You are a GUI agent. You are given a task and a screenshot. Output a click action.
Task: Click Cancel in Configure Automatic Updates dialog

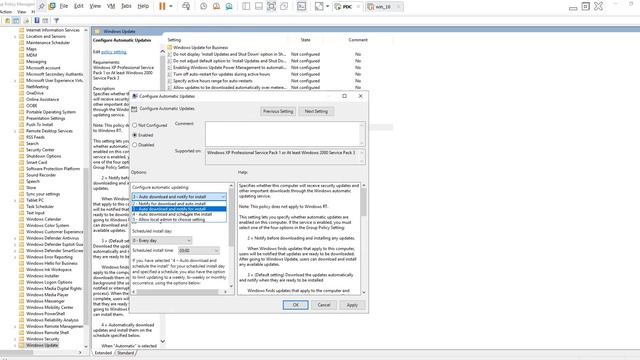[324, 305]
